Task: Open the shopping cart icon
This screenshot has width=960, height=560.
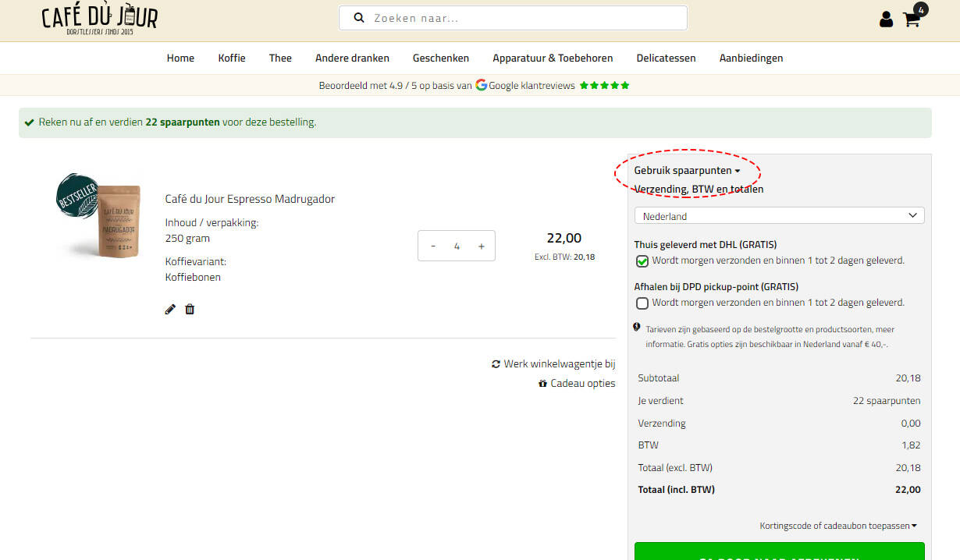Action: point(912,19)
